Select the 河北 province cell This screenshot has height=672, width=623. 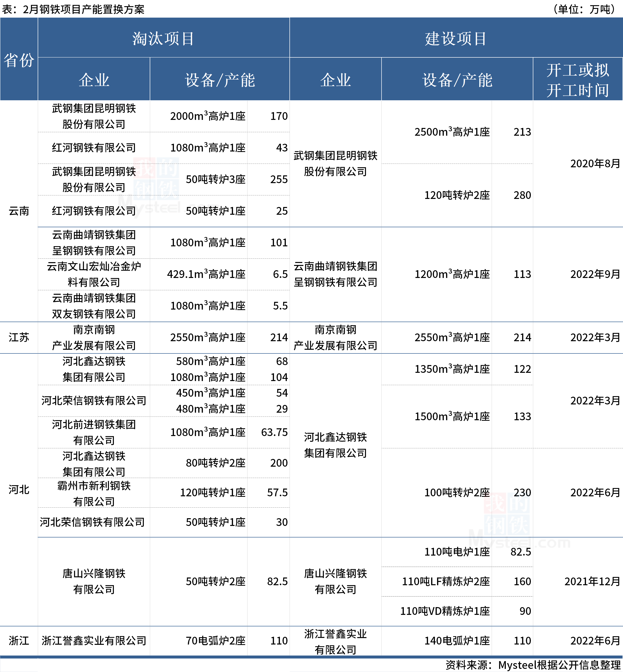click(x=19, y=490)
